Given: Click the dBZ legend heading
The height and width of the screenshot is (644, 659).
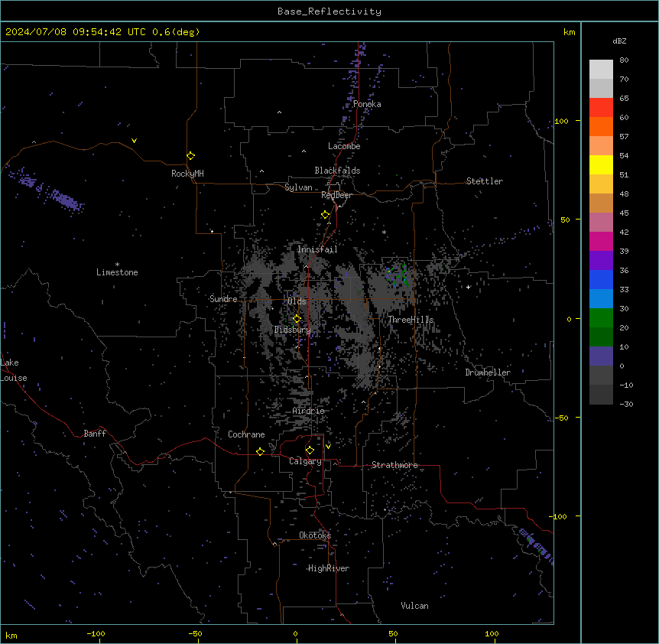Looking at the screenshot, I should 619,41.
